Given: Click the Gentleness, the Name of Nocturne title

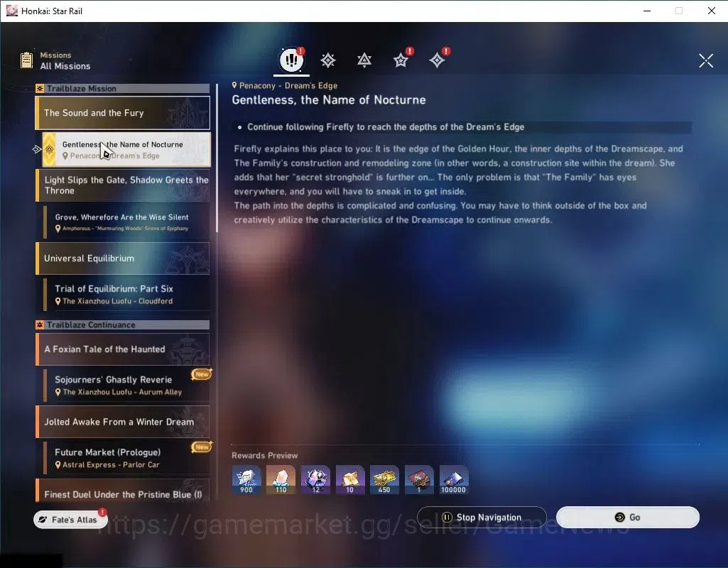Looking at the screenshot, I should (329, 100).
